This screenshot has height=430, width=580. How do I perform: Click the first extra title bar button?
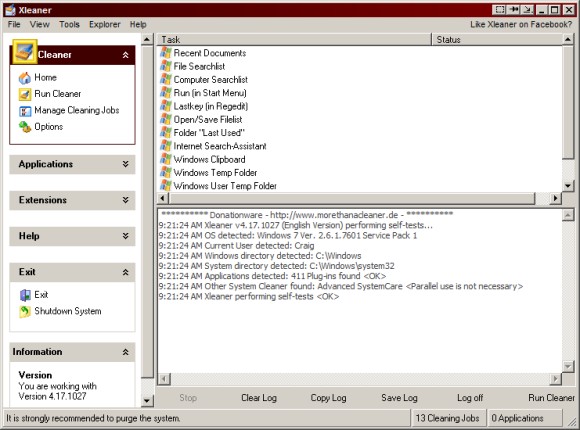tap(499, 10)
